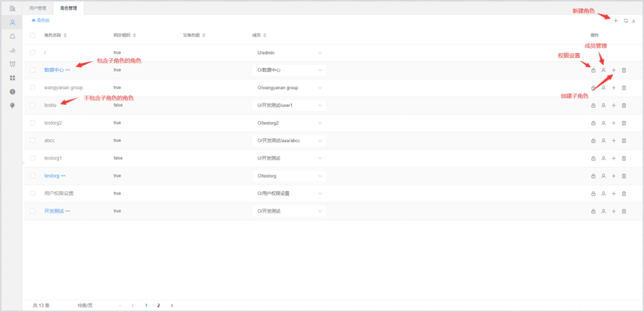Viewport: 644px width, 312px height.
Task: Switch to the 用户管理 tab
Action: (38, 8)
